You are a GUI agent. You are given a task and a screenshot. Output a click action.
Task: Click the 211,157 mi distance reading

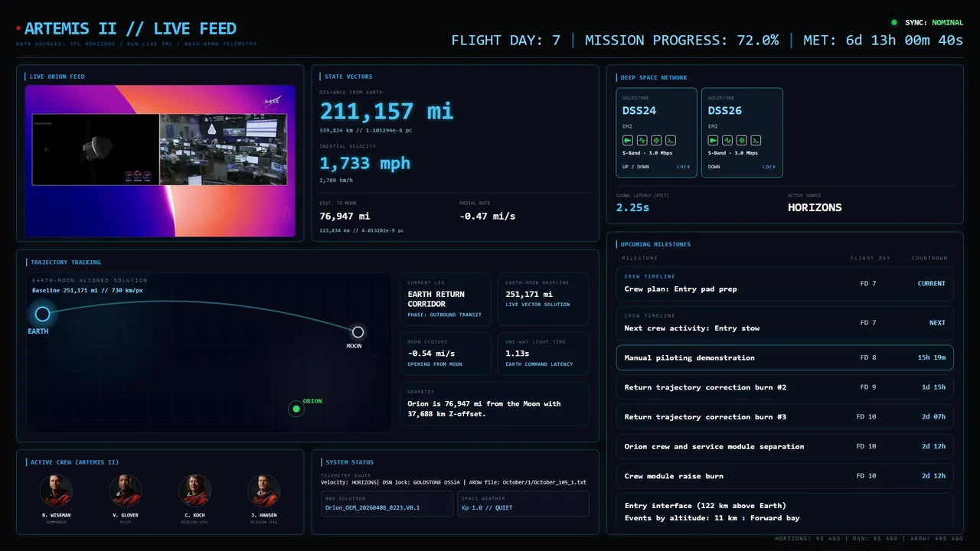tap(387, 112)
